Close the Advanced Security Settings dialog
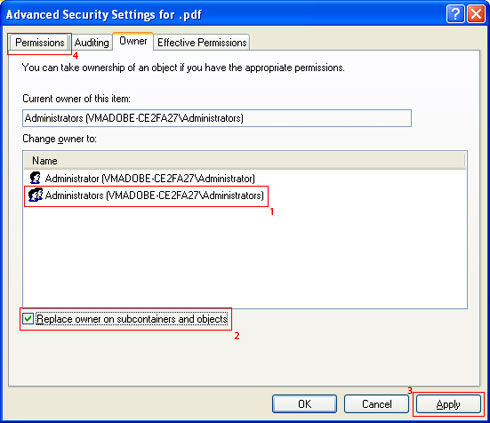 coord(476,14)
